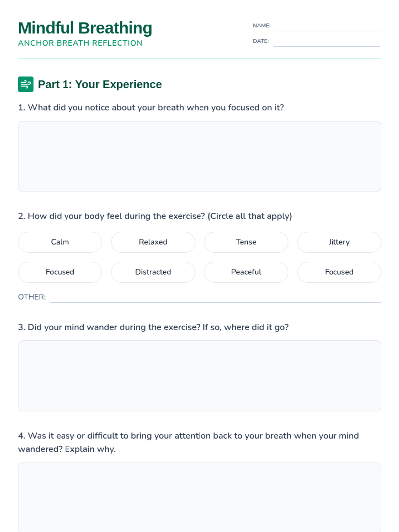Select the Calm feeling option
This screenshot has width=399, height=532.
(60, 242)
